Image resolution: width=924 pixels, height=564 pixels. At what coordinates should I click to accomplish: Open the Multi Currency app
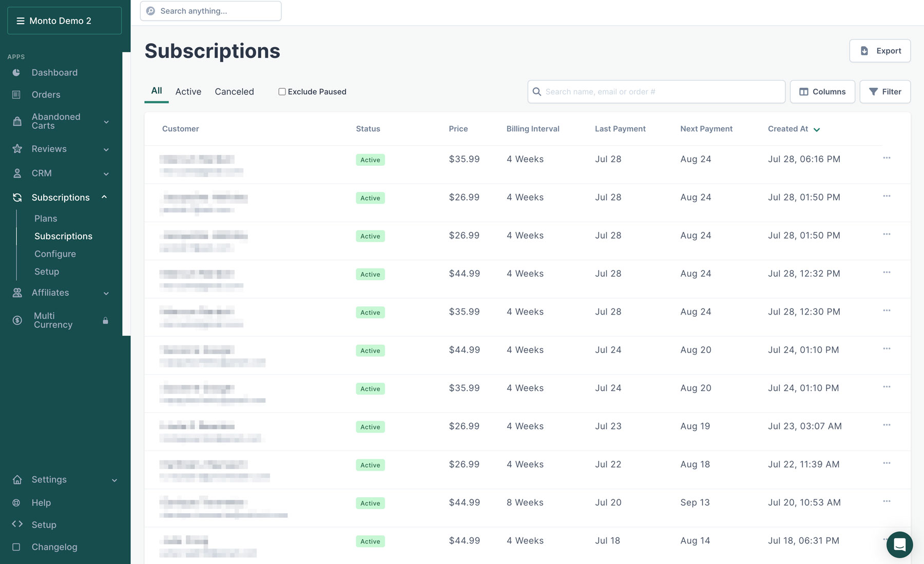coord(53,320)
